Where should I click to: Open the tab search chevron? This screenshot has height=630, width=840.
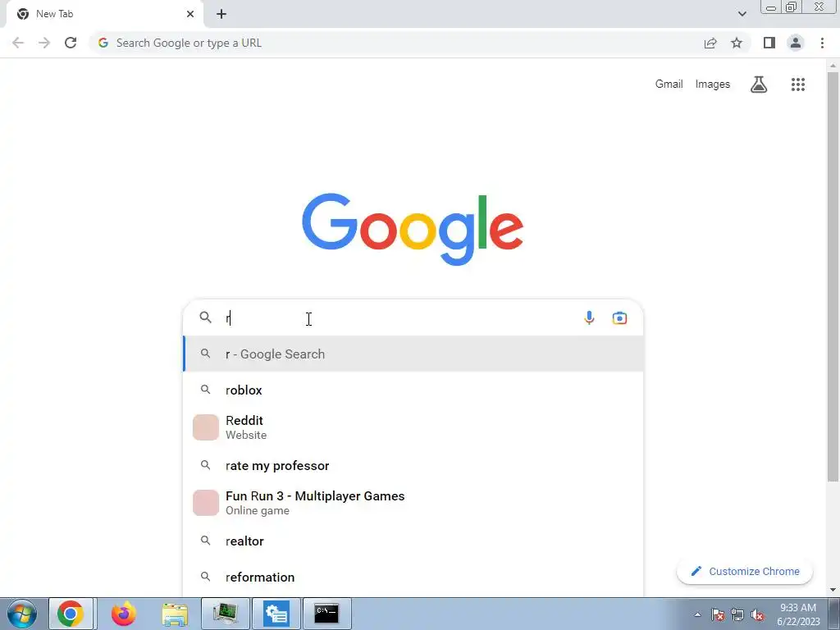click(742, 14)
